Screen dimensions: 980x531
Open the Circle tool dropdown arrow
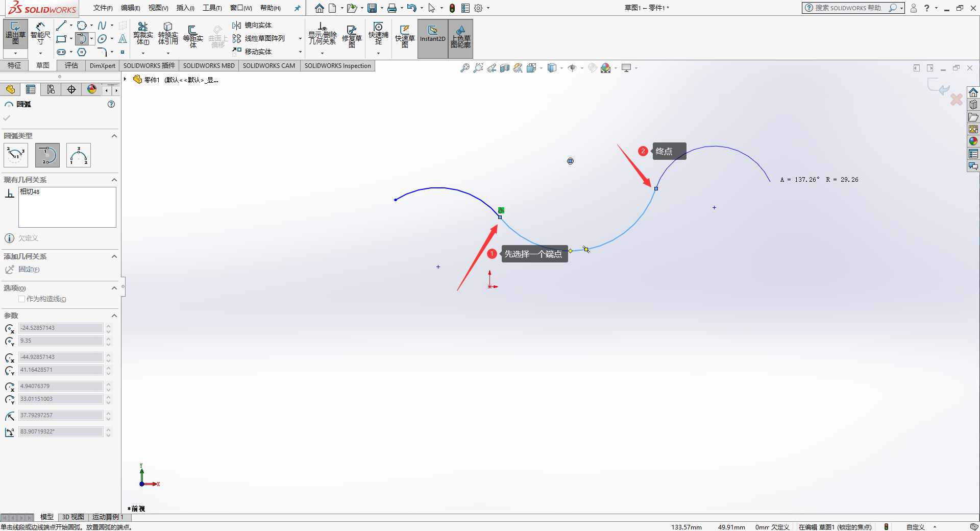point(91,26)
